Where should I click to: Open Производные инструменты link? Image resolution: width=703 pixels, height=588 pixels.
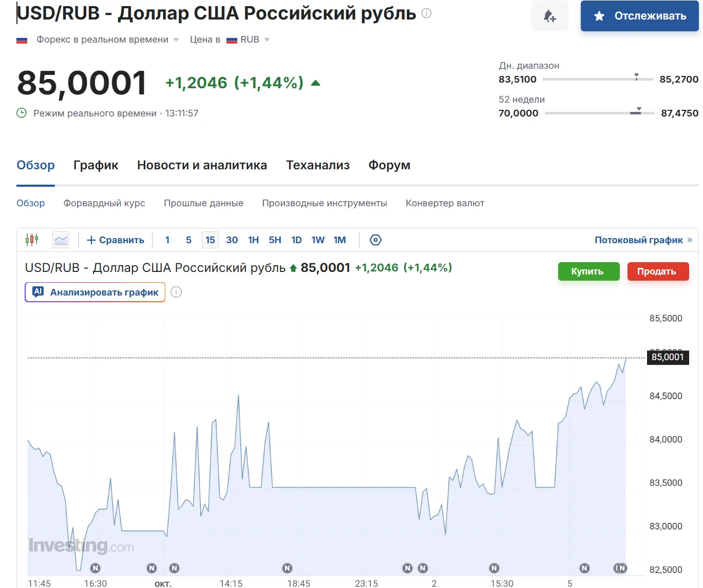tap(325, 203)
